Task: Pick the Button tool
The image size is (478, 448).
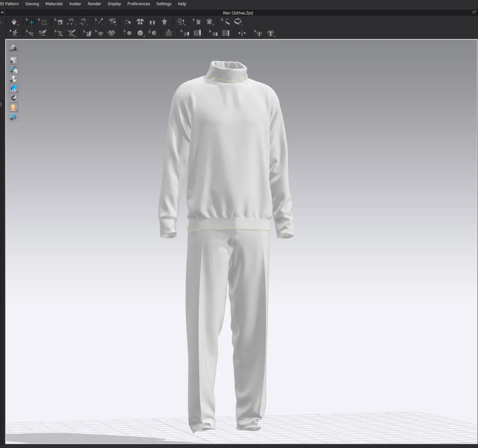Action: coord(140,33)
